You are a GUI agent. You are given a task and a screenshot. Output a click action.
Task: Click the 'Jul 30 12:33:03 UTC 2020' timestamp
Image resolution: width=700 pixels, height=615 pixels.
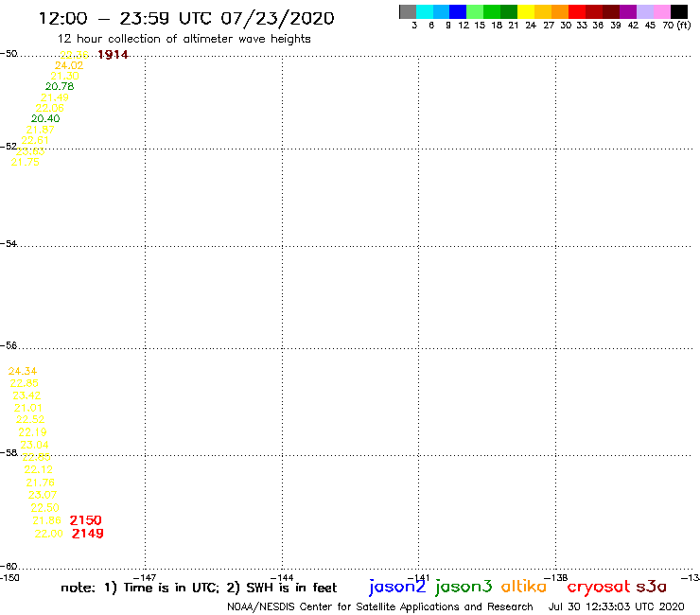click(616, 607)
